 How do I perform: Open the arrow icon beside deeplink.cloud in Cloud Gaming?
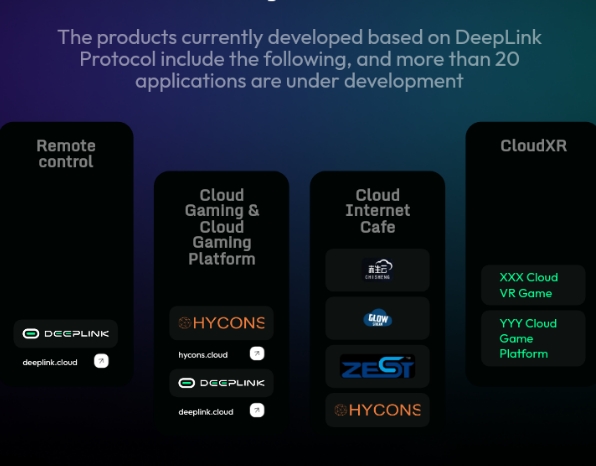257,411
